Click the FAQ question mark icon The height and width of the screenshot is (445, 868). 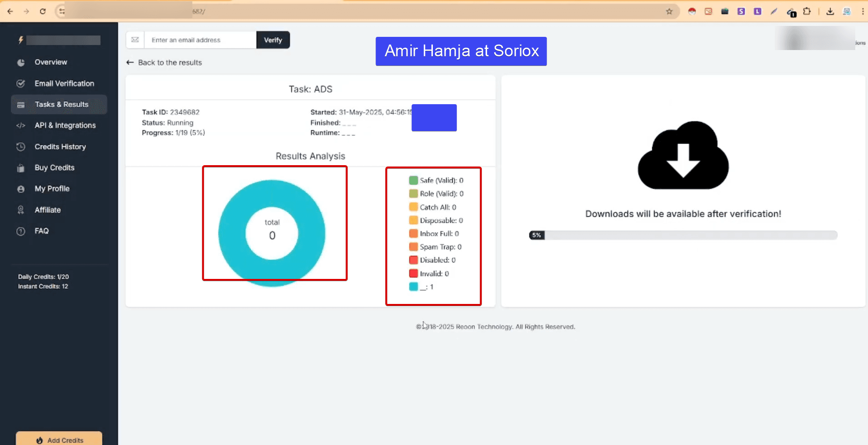[x=21, y=231]
